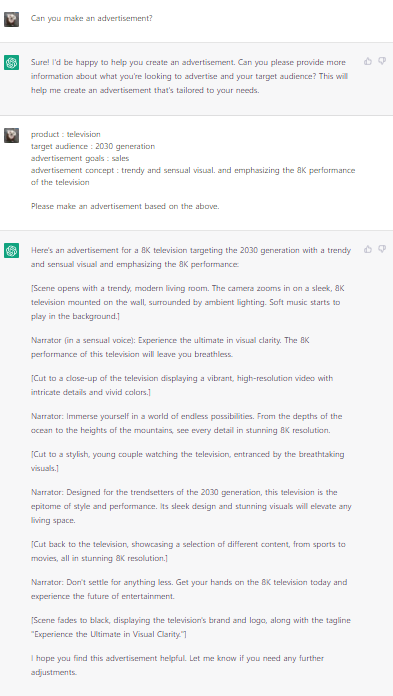Click the ChatGPT logo beside the 'Sure!' reply
Image resolution: width=393 pixels, height=696 pixels.
(x=12, y=62)
